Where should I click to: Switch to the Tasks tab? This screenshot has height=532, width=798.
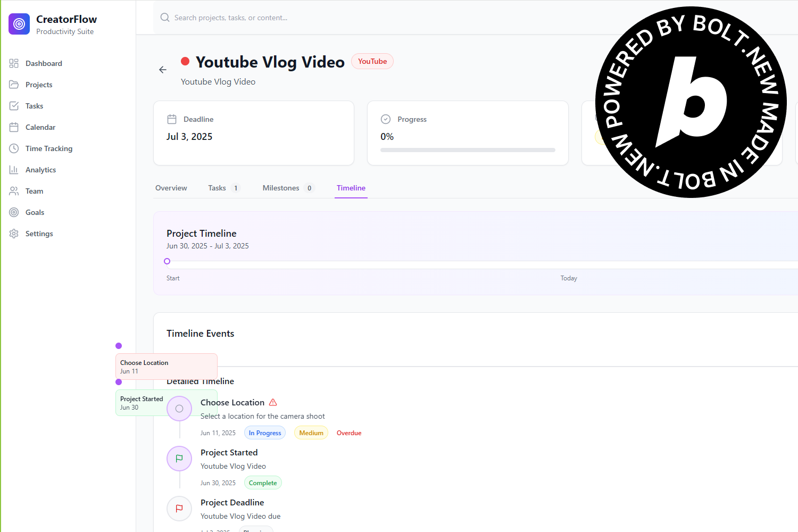224,188
